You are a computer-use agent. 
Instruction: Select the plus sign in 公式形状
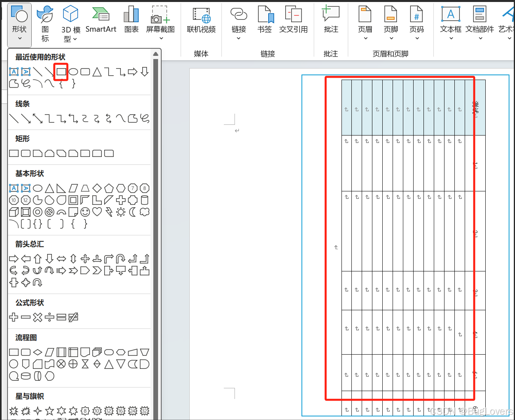(14, 317)
